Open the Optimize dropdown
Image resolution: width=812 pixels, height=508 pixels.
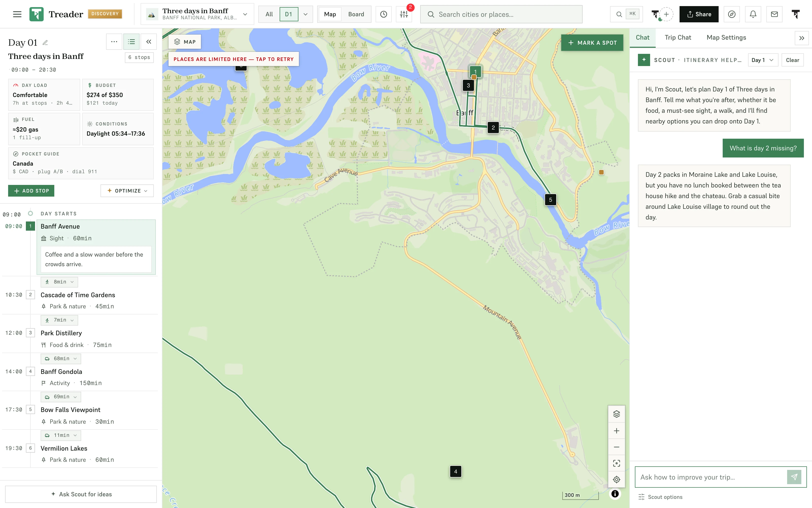pos(127,190)
